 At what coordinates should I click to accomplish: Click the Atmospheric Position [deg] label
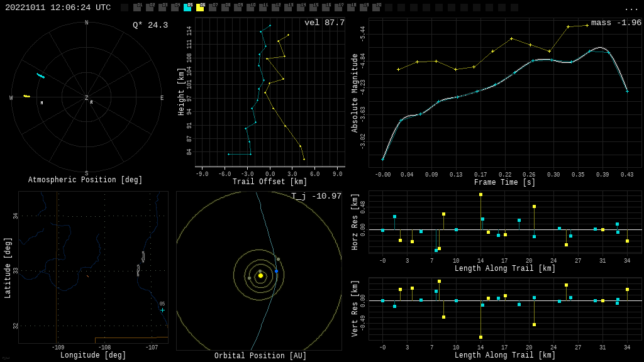tap(85, 180)
